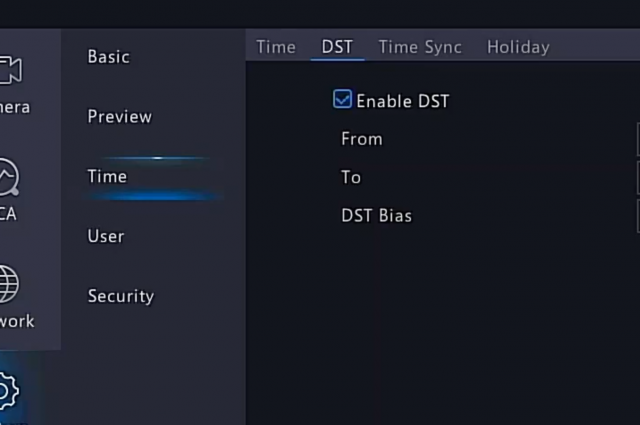Go to the Holiday tab
640x425 pixels.
point(518,47)
